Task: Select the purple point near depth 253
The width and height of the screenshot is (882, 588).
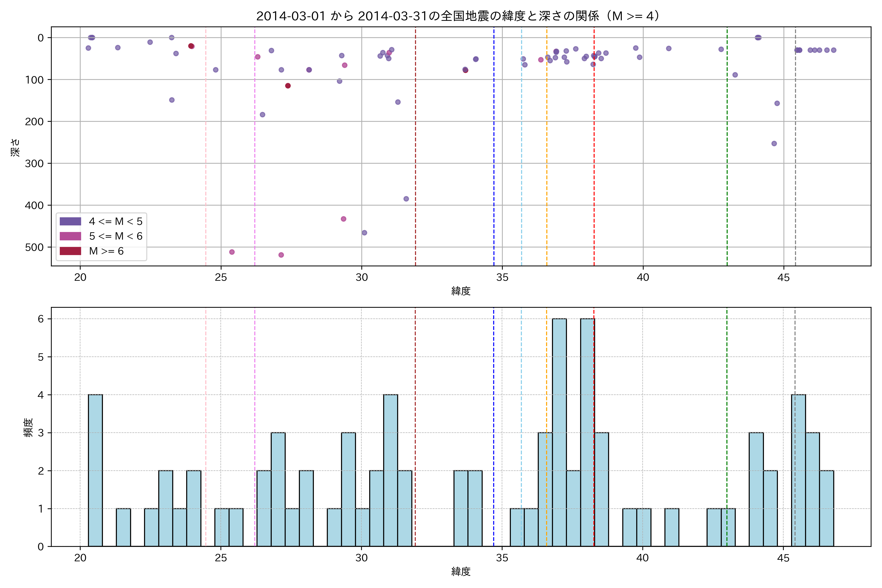Action: [x=774, y=144]
